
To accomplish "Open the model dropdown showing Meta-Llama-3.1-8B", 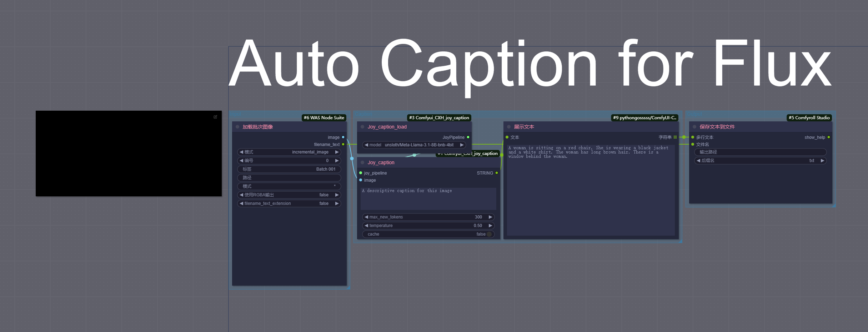I will coord(414,145).
